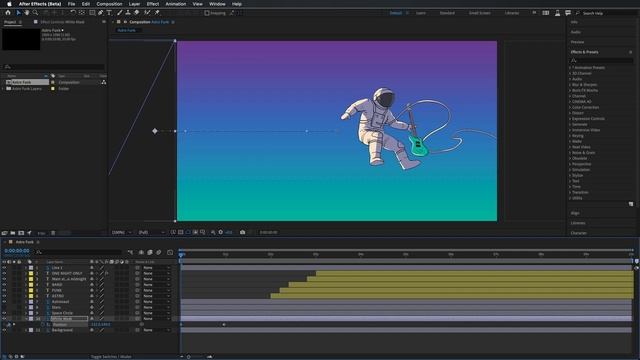Image resolution: width=640 pixels, height=360 pixels.
Task: Switch to the Default workspace
Action: (x=396, y=13)
